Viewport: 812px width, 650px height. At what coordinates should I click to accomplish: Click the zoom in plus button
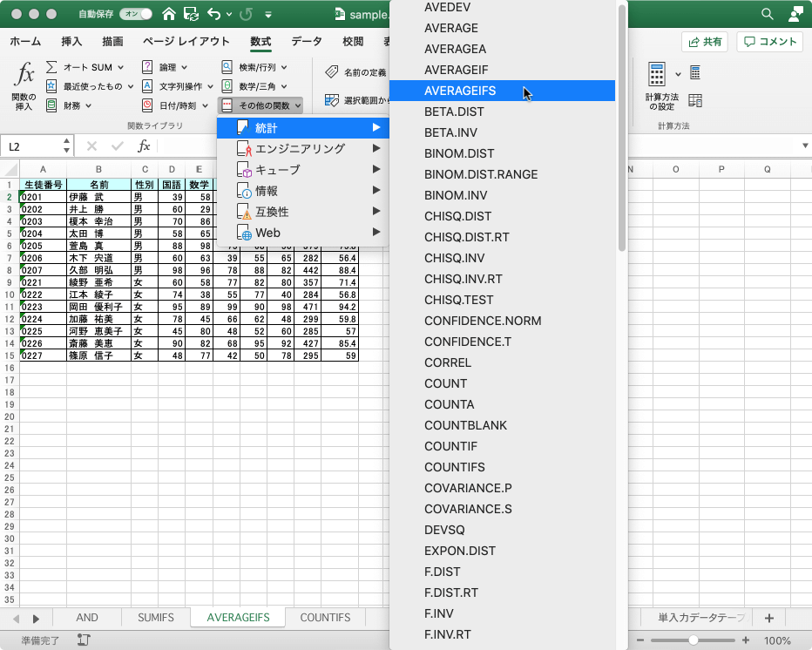click(x=746, y=640)
